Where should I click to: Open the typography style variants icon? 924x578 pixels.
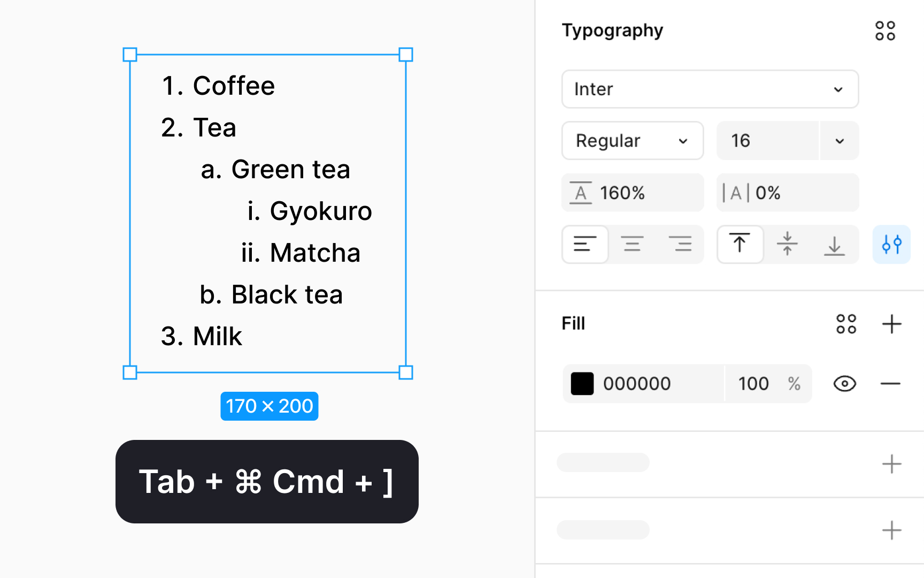tap(885, 31)
